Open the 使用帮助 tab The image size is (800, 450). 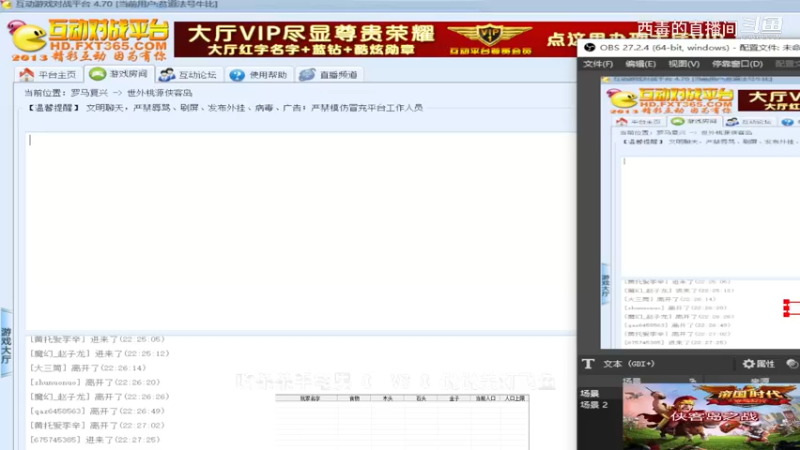pyautogui.click(x=259, y=74)
